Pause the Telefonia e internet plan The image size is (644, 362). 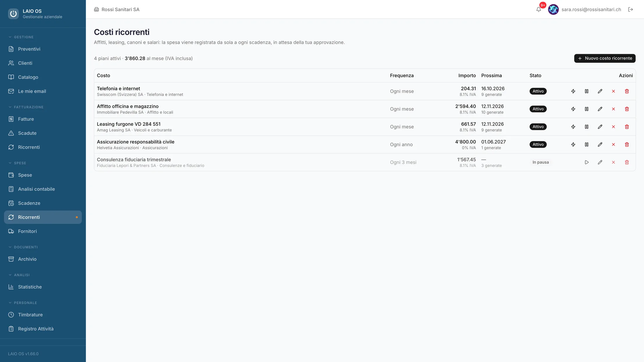(587, 91)
